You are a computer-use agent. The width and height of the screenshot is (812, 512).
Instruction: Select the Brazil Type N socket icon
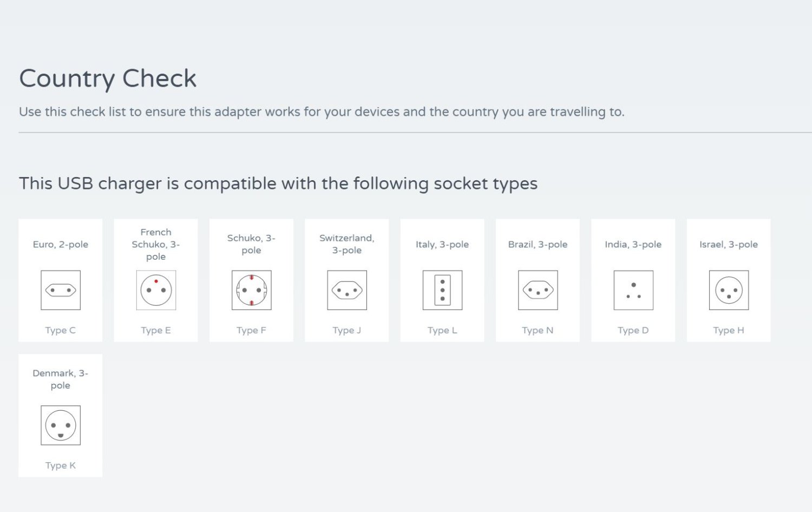click(x=538, y=290)
